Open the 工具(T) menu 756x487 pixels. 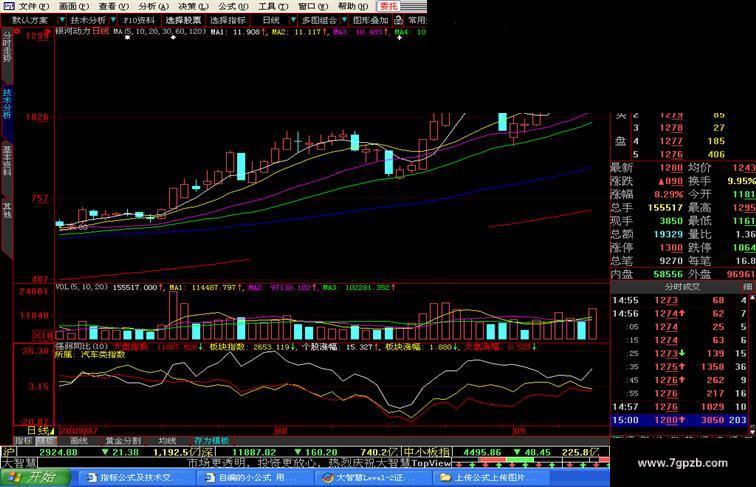click(273, 6)
